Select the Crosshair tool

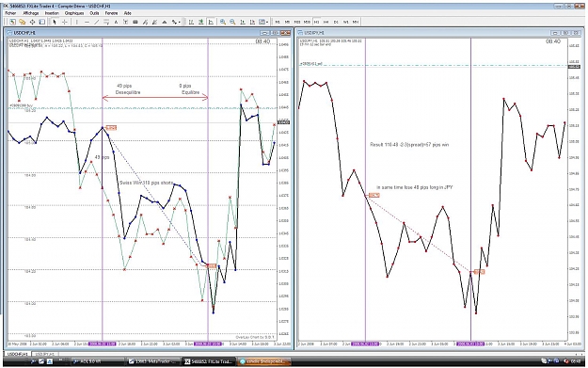pos(65,23)
